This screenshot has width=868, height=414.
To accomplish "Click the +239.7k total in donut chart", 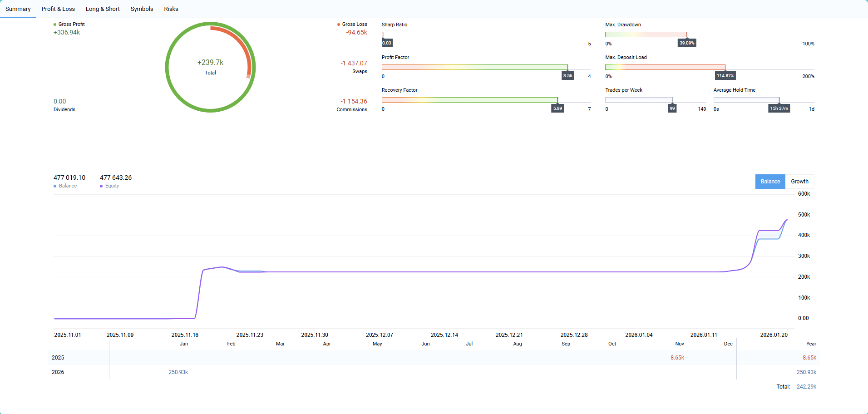I will pyautogui.click(x=210, y=63).
